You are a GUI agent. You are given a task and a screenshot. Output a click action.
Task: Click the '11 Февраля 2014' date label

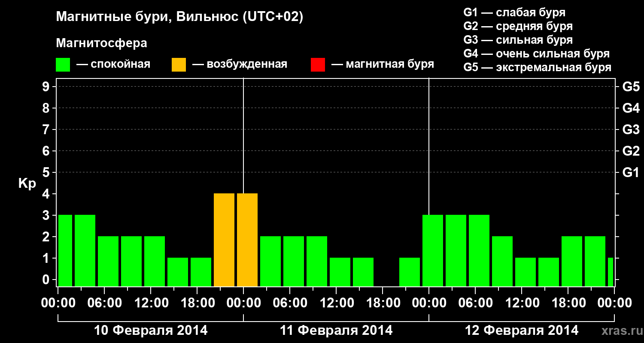click(336, 331)
